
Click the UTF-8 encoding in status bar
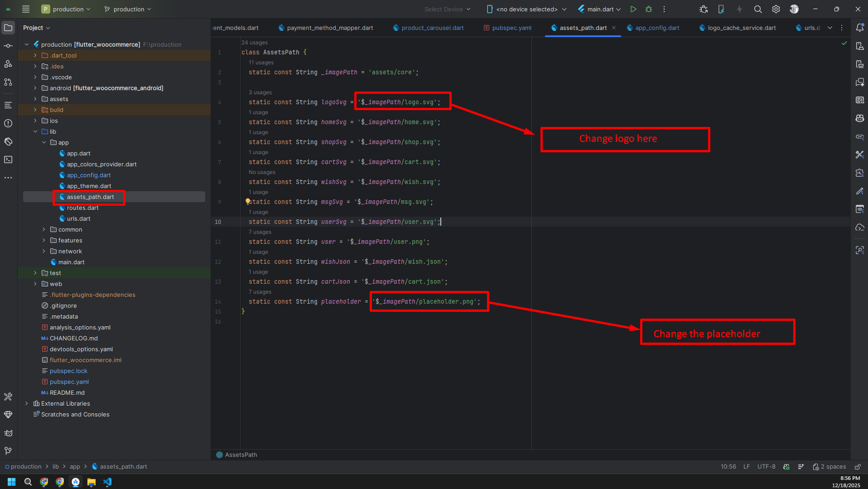(766, 466)
